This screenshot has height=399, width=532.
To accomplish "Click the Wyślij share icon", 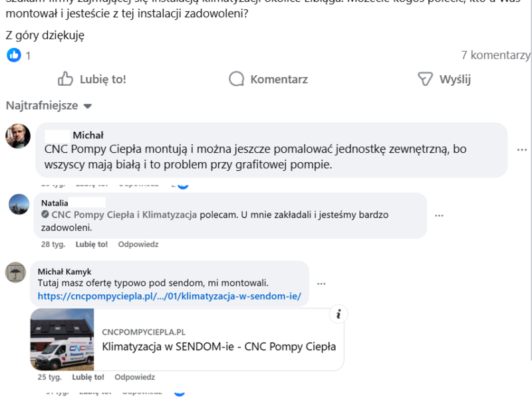I will coord(423,78).
